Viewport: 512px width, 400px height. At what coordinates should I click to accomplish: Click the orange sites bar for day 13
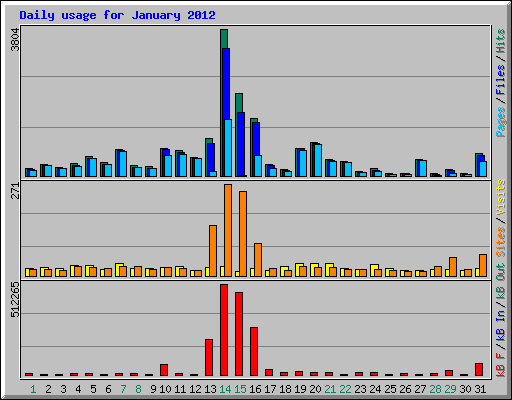(x=213, y=251)
